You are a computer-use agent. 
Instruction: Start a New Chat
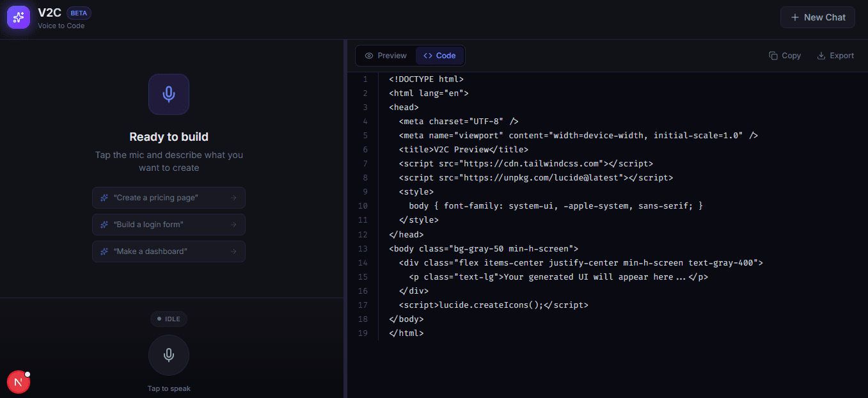tap(817, 17)
